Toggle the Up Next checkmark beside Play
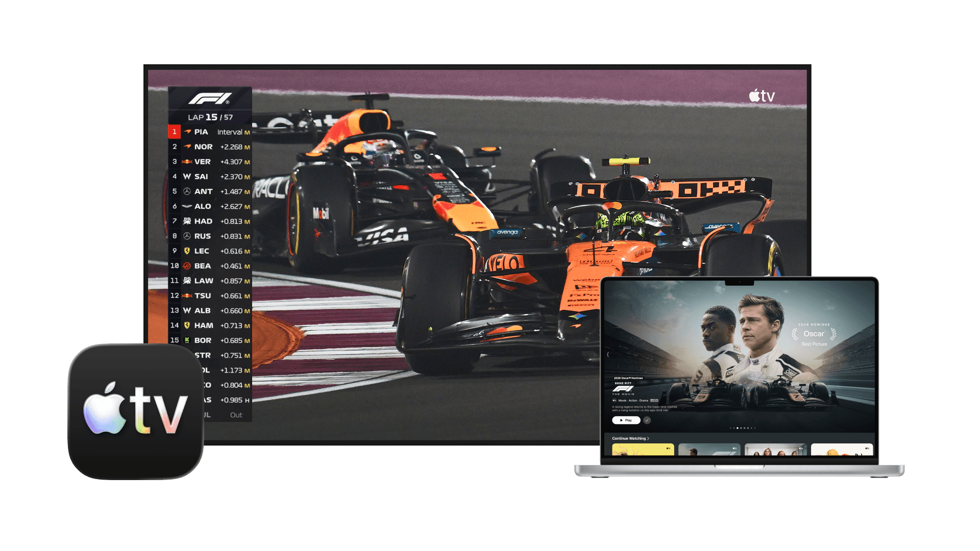This screenshot has height=551, width=980. coord(647,420)
